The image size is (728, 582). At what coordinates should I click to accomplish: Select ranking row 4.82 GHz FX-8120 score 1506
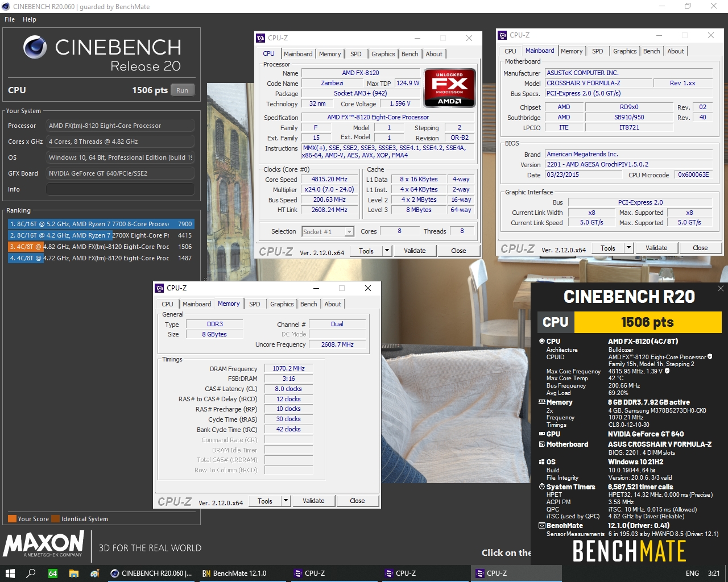click(101, 247)
